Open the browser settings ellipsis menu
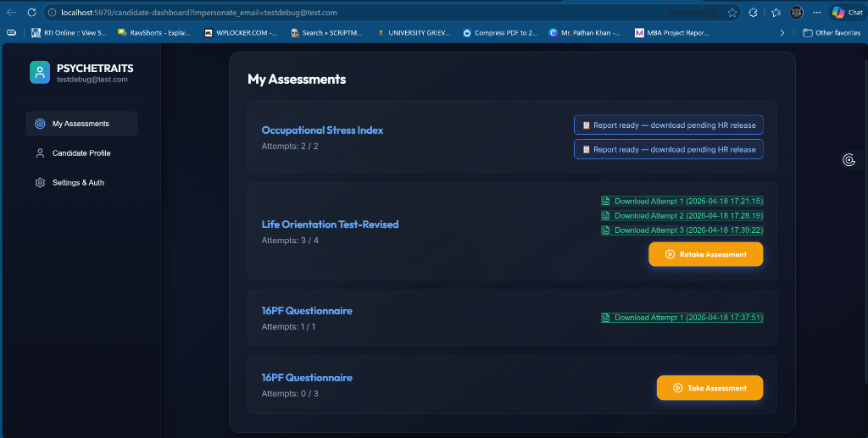 click(x=817, y=12)
